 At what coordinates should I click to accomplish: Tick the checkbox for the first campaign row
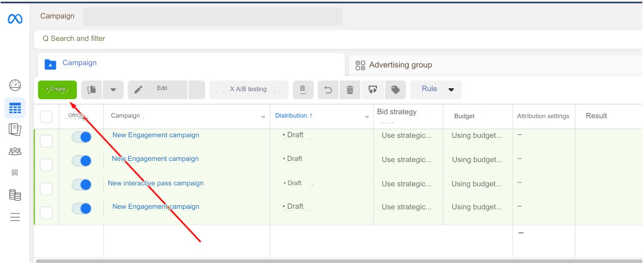pos(46,141)
